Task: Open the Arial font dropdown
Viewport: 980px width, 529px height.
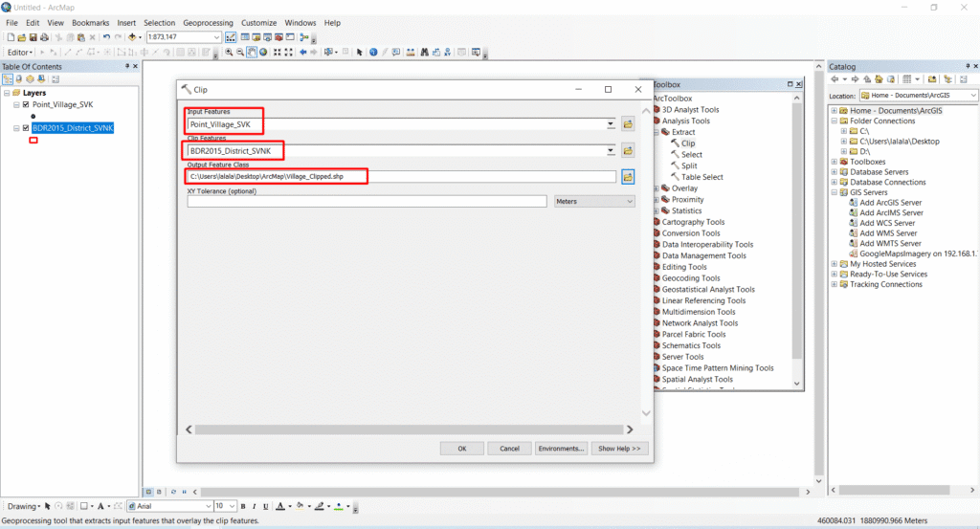Action: [x=208, y=506]
